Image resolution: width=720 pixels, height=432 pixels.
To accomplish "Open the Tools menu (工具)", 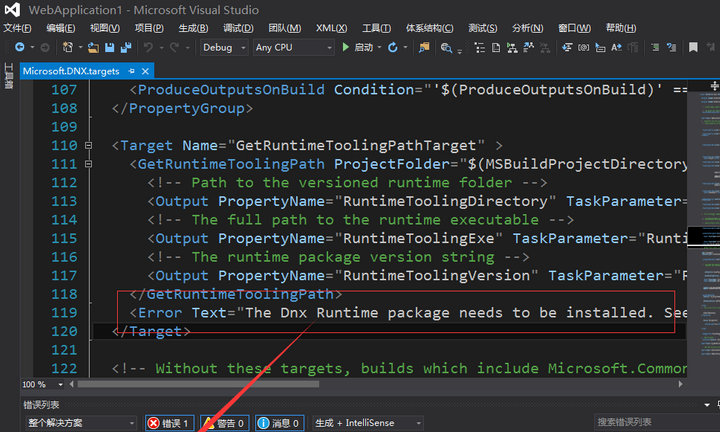I will coord(376,28).
